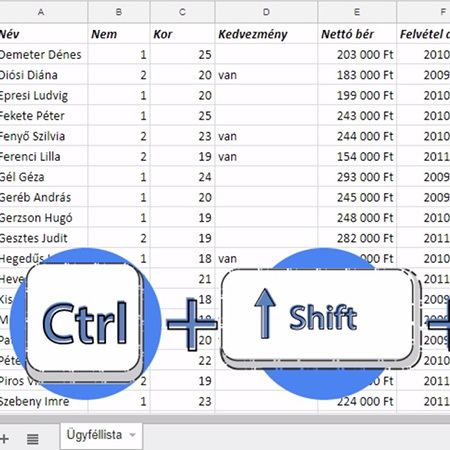Open the all sheets list icon

pos(33,439)
